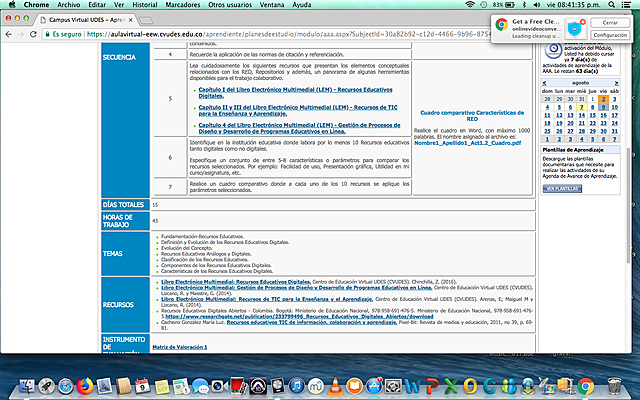Click the Wi-Fi status icon

pos(470,4)
